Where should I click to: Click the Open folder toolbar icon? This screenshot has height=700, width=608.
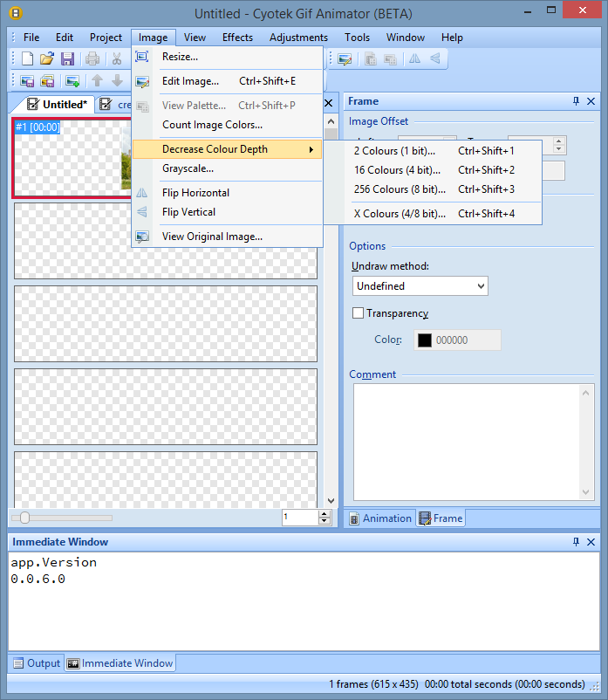click(47, 58)
